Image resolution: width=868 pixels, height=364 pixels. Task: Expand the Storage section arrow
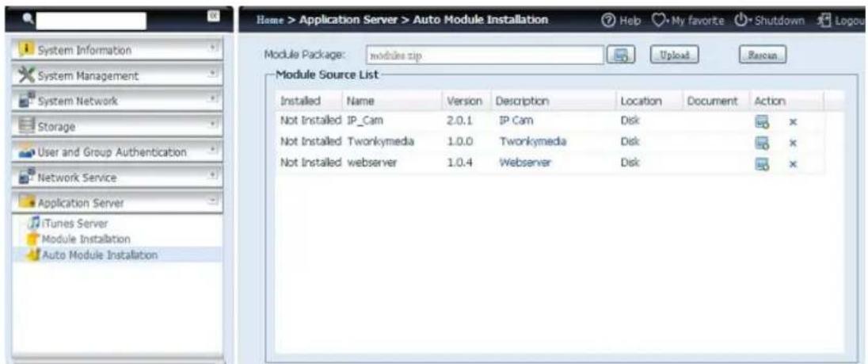[214, 125]
